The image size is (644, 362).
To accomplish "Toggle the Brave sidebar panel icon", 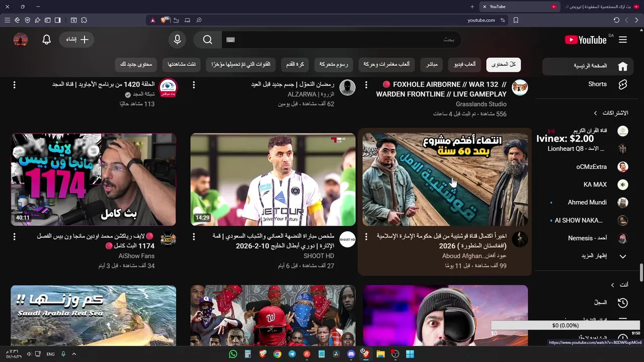I will pyautogui.click(x=57, y=20).
